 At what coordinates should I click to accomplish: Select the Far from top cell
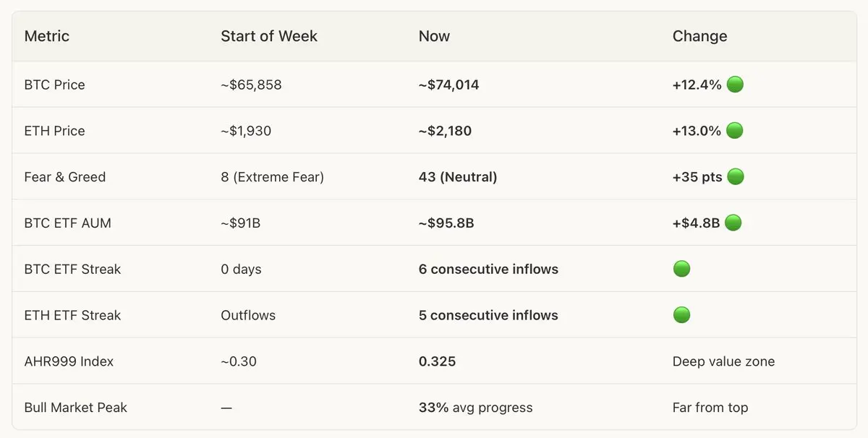coord(710,408)
